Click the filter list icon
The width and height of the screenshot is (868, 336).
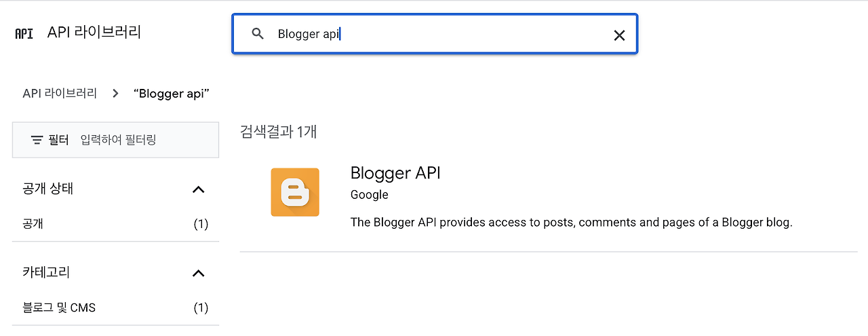[37, 140]
